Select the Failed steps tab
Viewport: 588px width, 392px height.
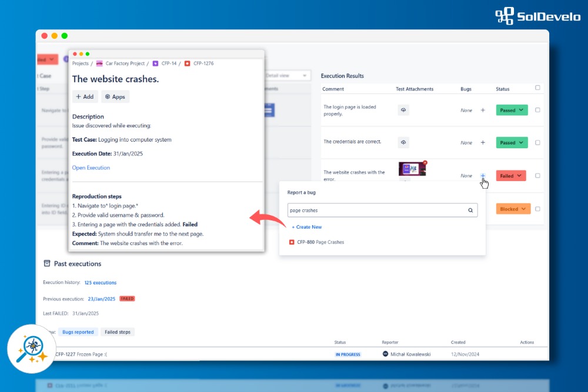(x=116, y=331)
